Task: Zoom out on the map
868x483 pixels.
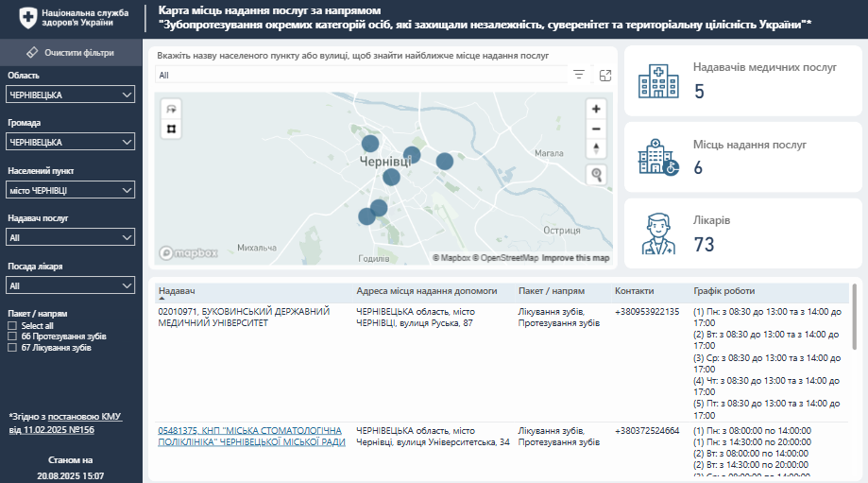Action: tap(596, 129)
